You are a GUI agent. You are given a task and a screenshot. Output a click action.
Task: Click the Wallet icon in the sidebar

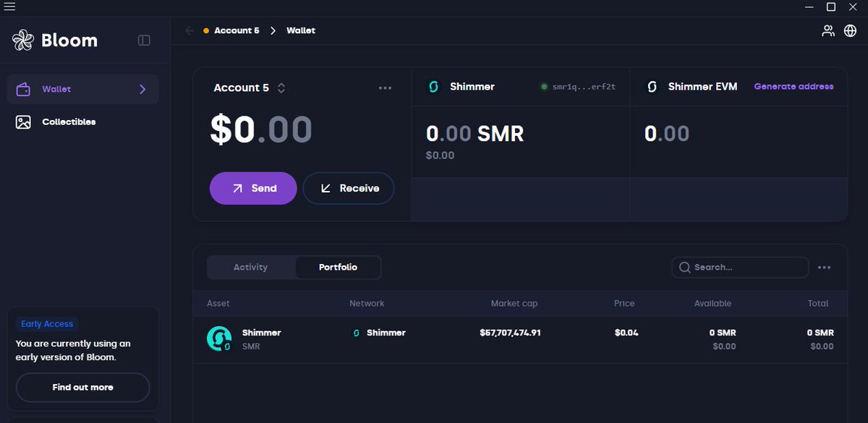[x=23, y=90]
